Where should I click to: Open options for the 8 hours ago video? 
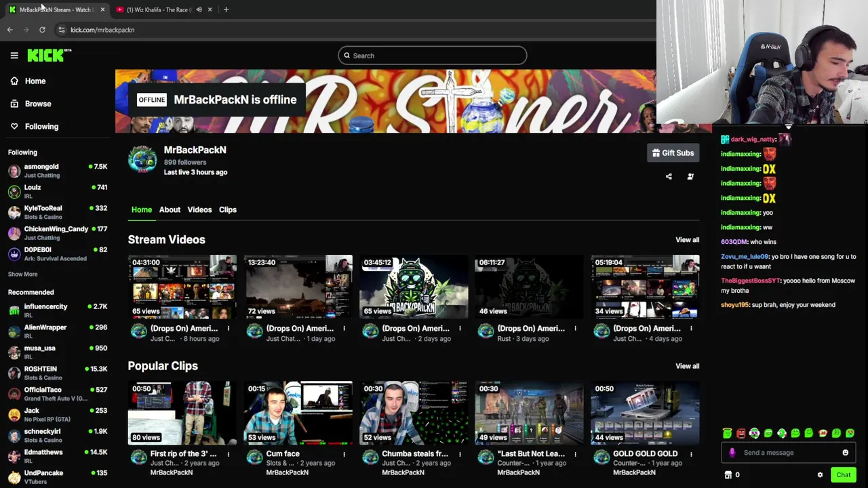(x=228, y=329)
